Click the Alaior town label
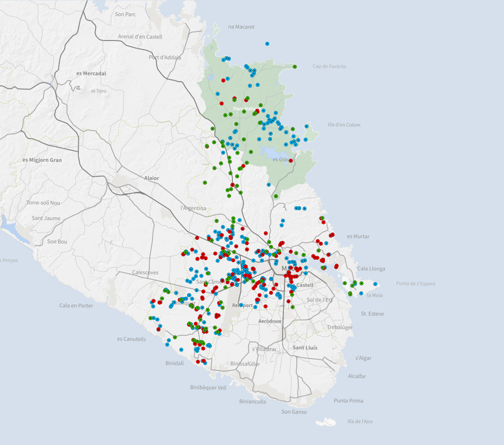Screen dimensions: 504x445 tap(151, 178)
